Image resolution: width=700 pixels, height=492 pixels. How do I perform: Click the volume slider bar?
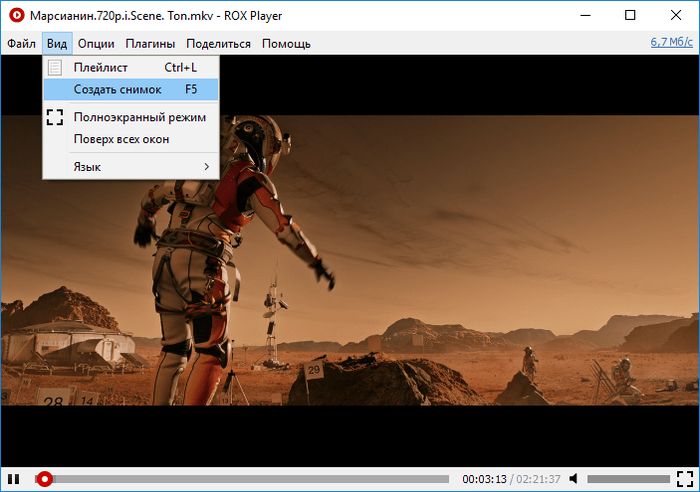coord(627,479)
